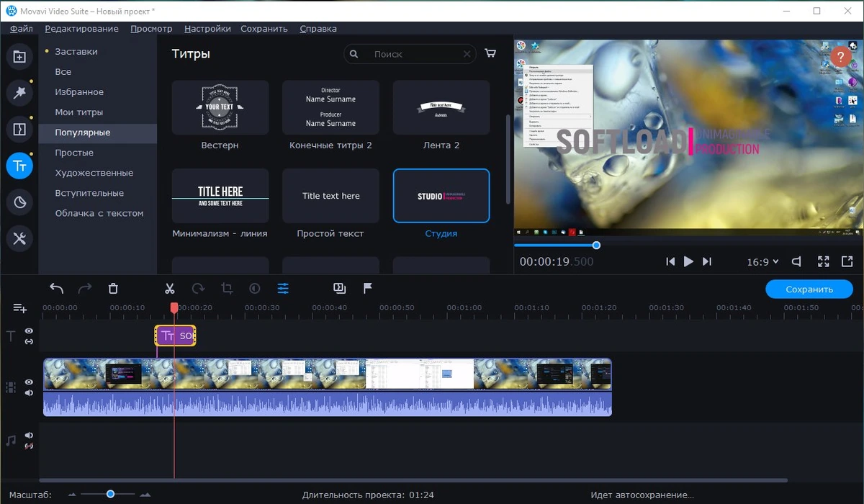Open the Transitions tab icon
This screenshot has width=864, height=504.
(19, 130)
